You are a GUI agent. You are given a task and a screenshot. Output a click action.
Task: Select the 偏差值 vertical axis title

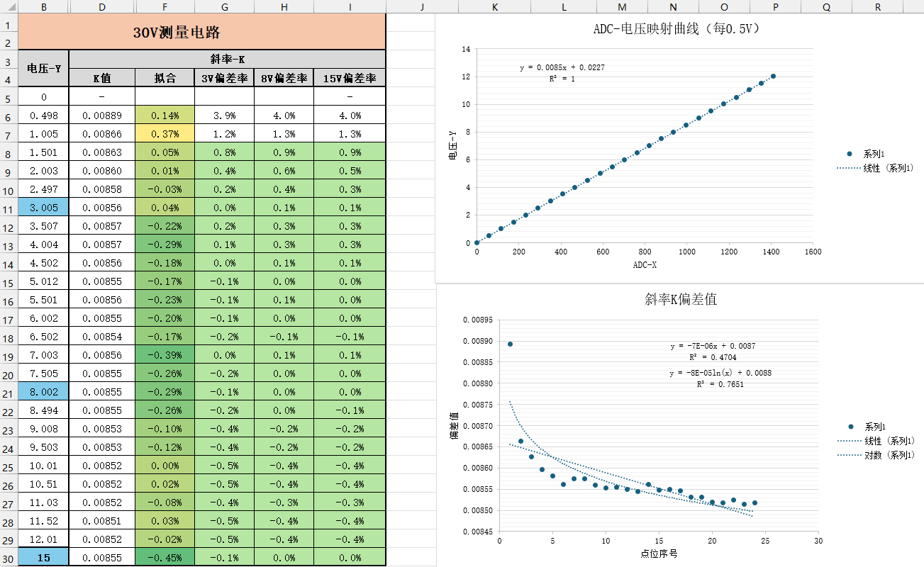click(454, 425)
